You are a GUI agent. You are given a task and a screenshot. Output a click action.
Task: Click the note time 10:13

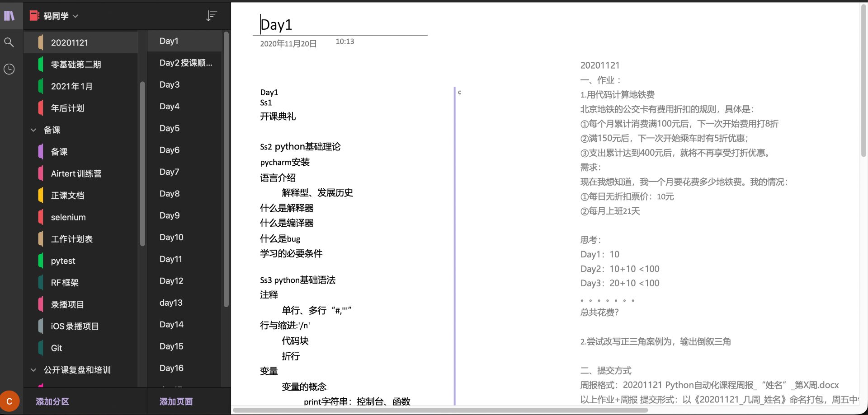click(345, 42)
